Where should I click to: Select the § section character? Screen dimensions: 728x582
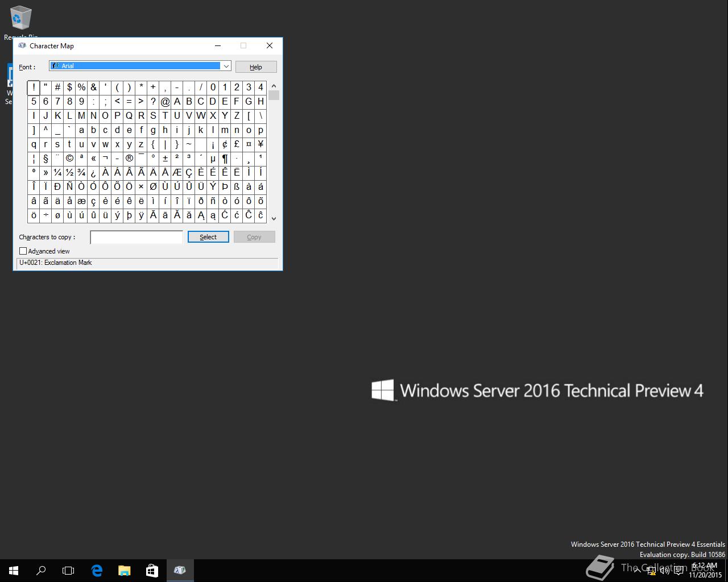45,158
